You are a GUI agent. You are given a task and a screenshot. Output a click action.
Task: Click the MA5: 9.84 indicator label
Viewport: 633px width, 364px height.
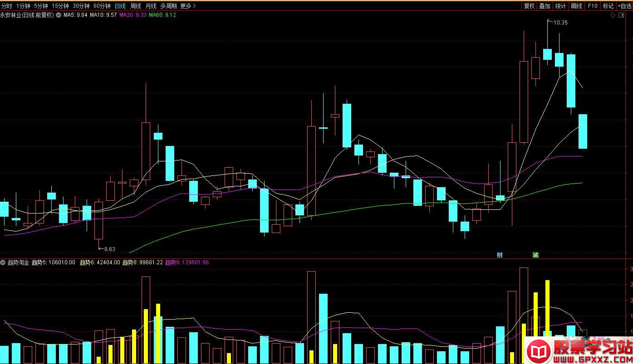[75, 15]
